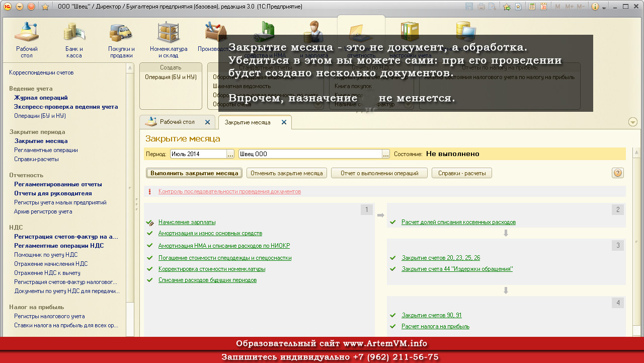Image resolution: width=644 pixels, height=363 pixels.
Task: Open Закрытие счета 44 Издержки обращения
Action: (x=457, y=269)
